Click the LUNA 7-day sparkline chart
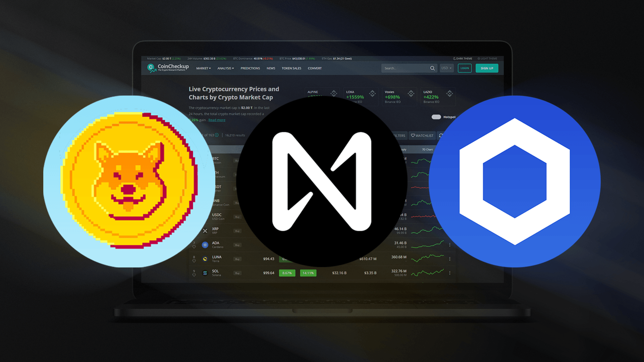This screenshot has height=362, width=644. 427,258
